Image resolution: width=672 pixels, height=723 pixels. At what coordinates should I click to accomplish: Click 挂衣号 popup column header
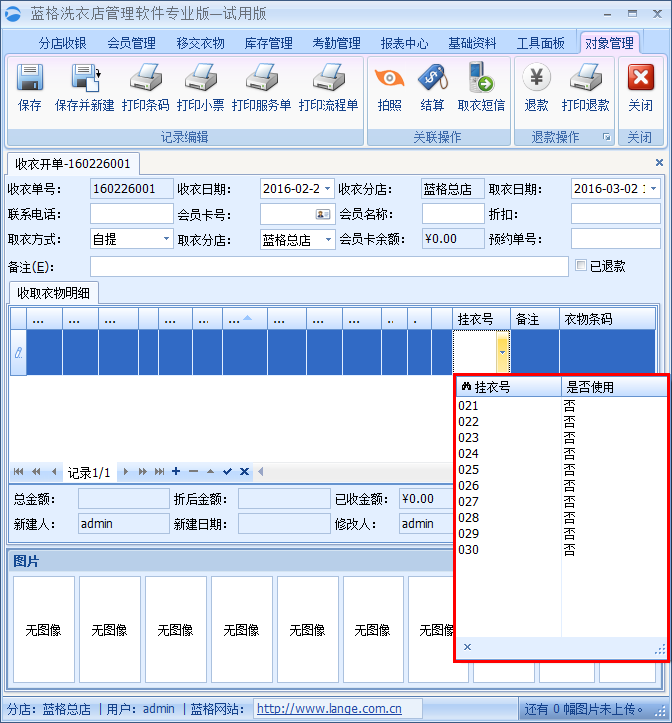(x=509, y=387)
